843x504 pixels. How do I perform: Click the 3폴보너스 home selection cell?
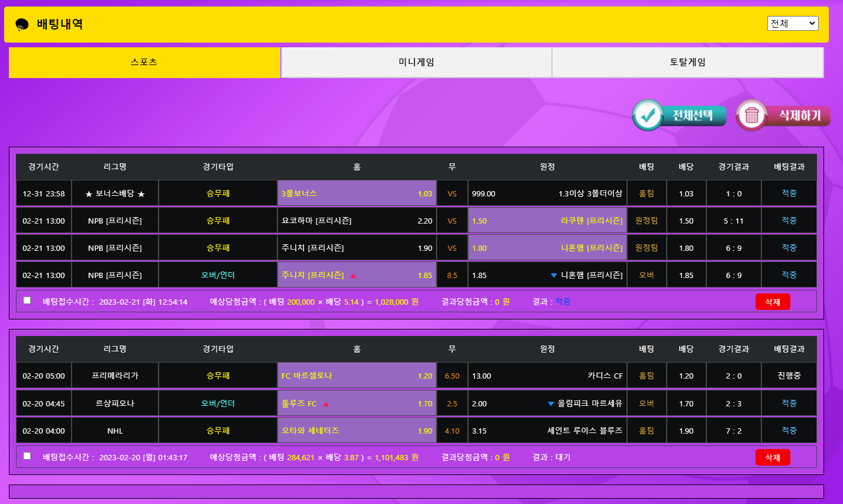coord(357,193)
